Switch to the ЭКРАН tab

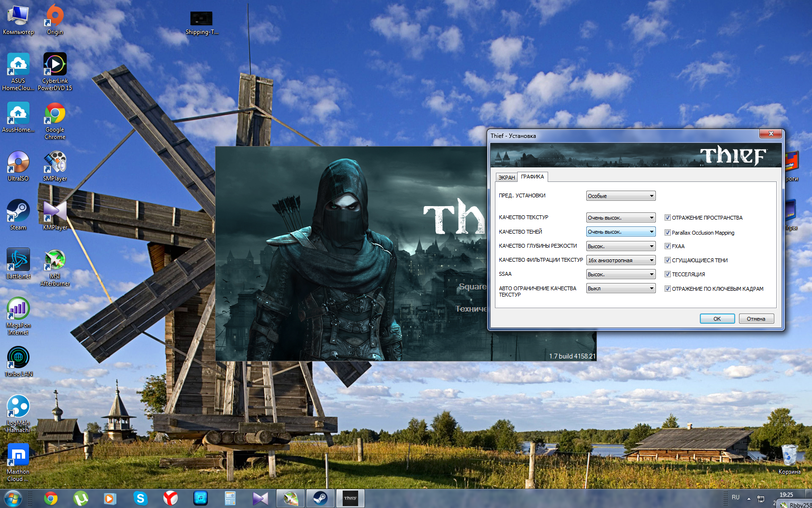507,178
